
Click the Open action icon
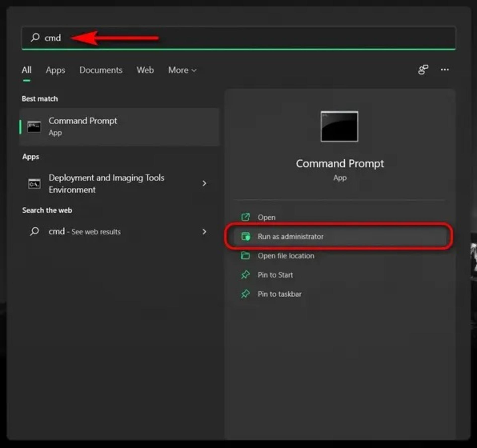click(x=245, y=217)
